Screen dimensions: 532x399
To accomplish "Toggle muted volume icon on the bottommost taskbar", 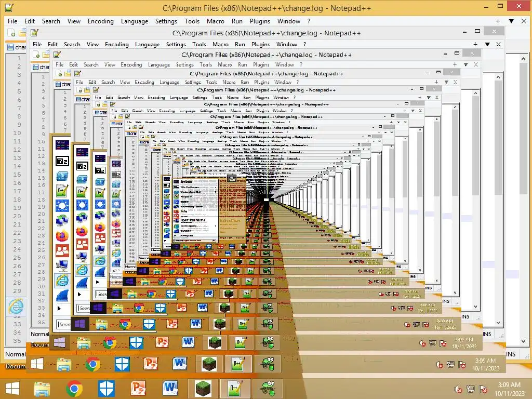I will pos(458,389).
